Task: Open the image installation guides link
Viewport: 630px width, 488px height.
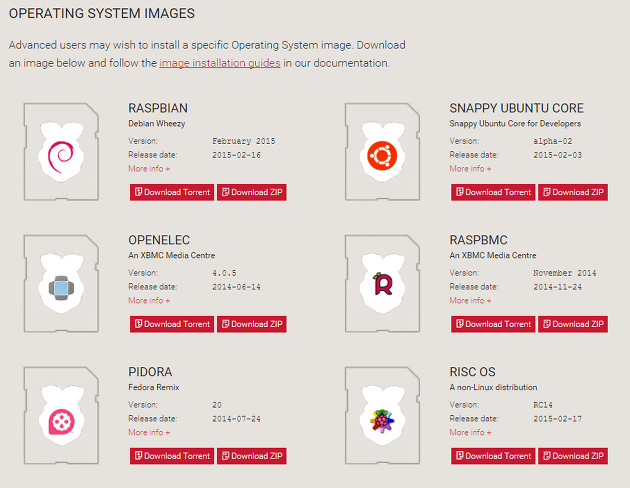Action: point(220,63)
